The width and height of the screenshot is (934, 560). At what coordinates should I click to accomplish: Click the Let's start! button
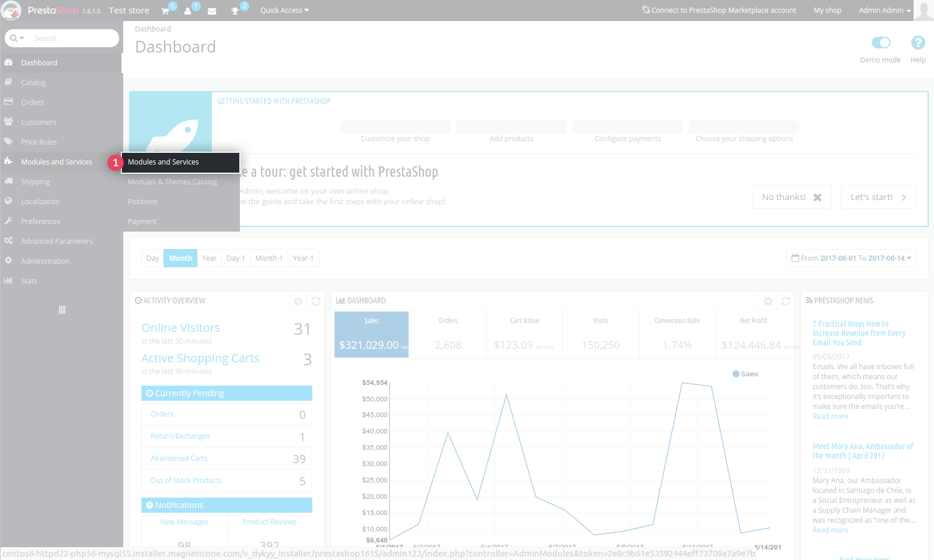coord(877,197)
